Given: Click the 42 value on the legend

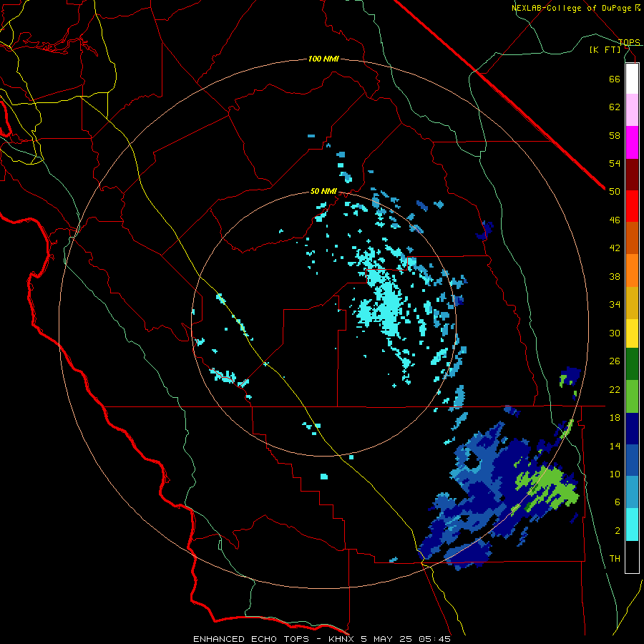Looking at the screenshot, I should pyautogui.click(x=615, y=248).
